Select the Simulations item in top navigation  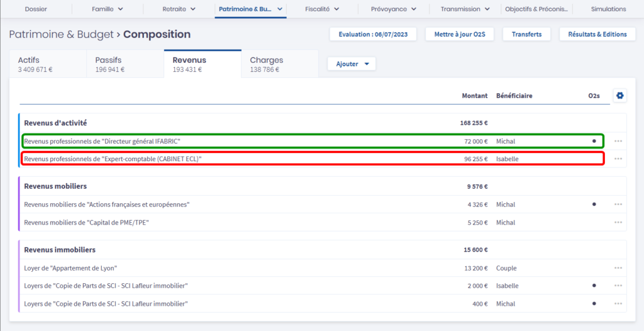point(608,9)
